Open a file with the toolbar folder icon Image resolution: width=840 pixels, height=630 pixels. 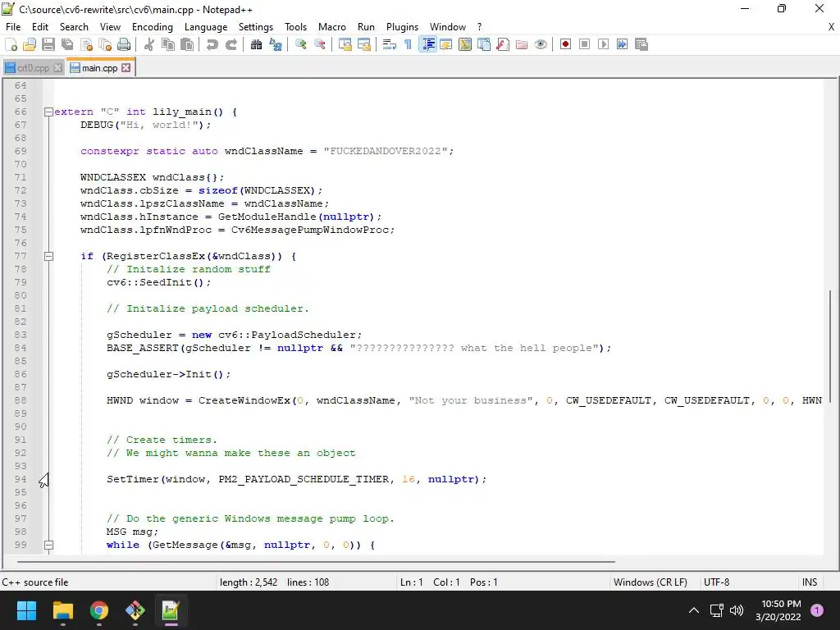tap(30, 44)
